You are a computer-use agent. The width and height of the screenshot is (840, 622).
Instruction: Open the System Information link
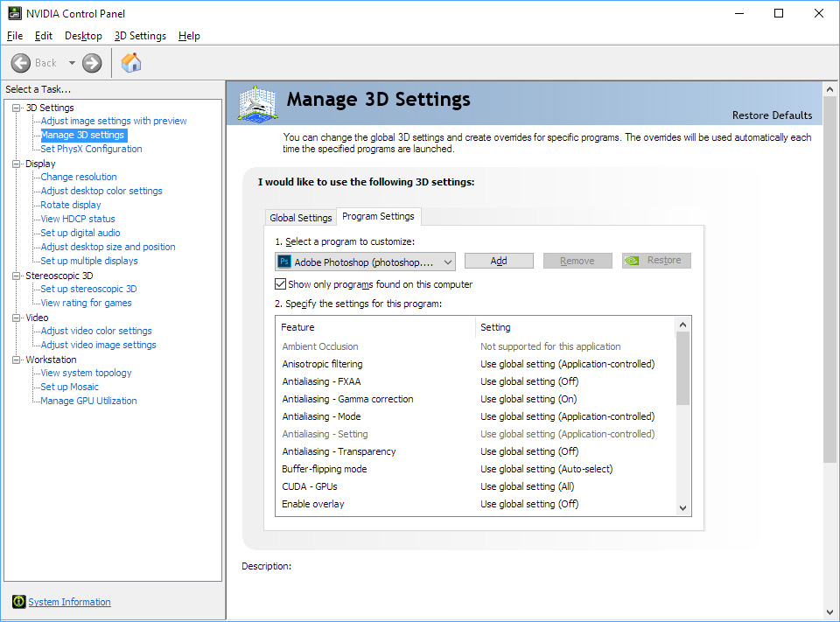(x=69, y=602)
